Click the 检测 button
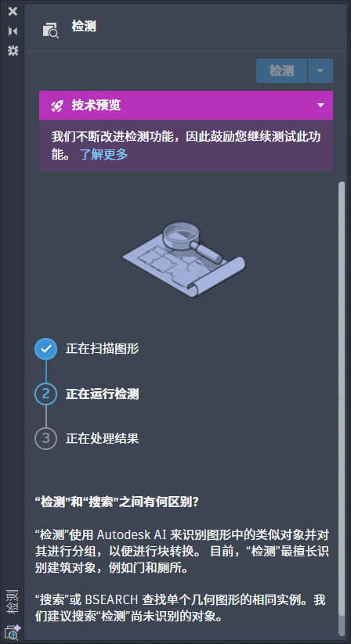This screenshot has height=644, width=351. (x=281, y=70)
